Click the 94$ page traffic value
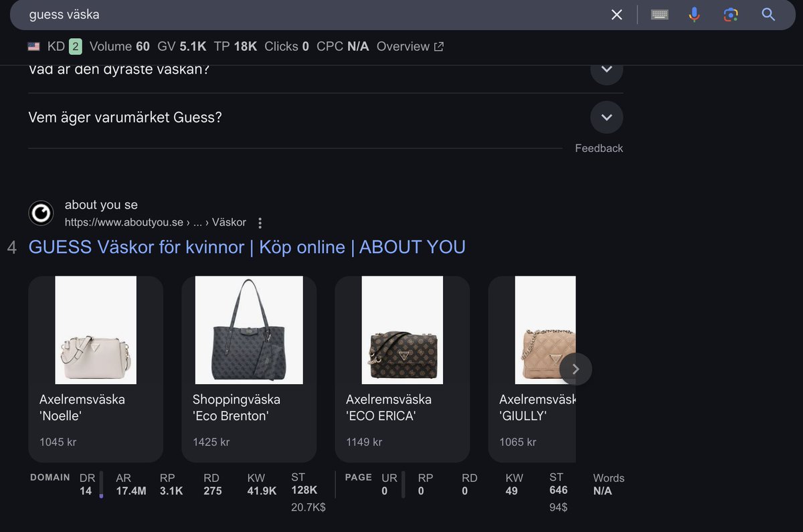Viewport: 803px width, 532px height. 559,508
